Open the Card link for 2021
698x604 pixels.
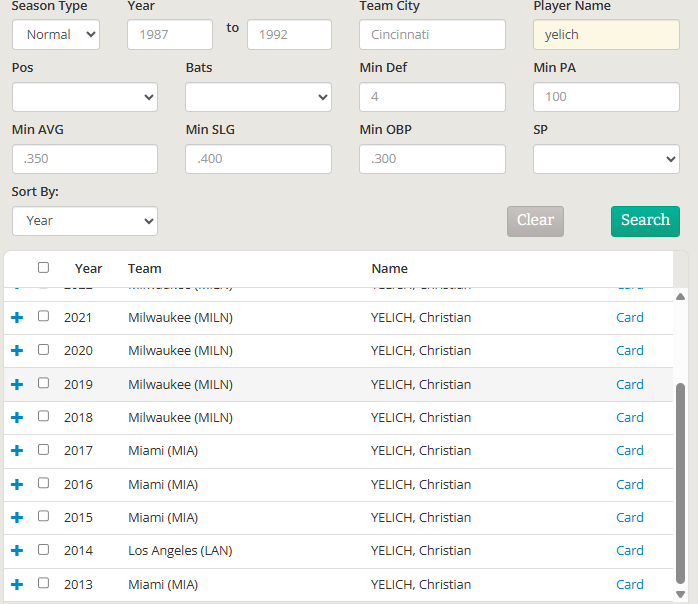pos(629,317)
